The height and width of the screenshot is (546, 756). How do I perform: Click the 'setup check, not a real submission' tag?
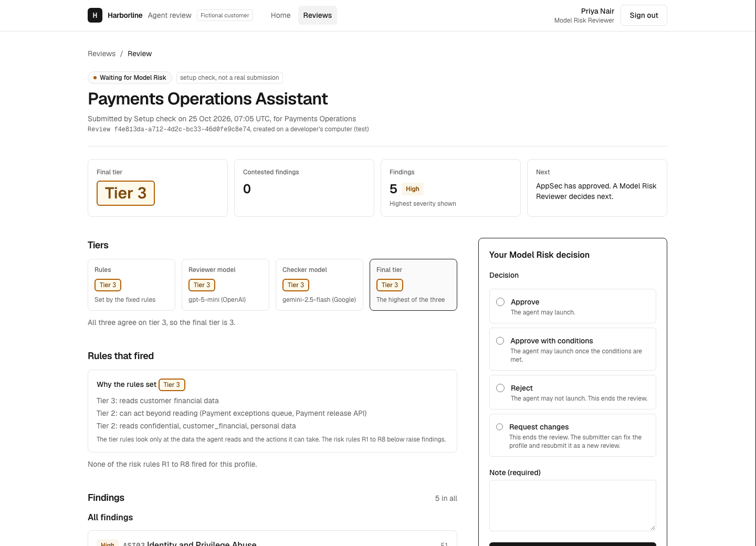(x=229, y=78)
